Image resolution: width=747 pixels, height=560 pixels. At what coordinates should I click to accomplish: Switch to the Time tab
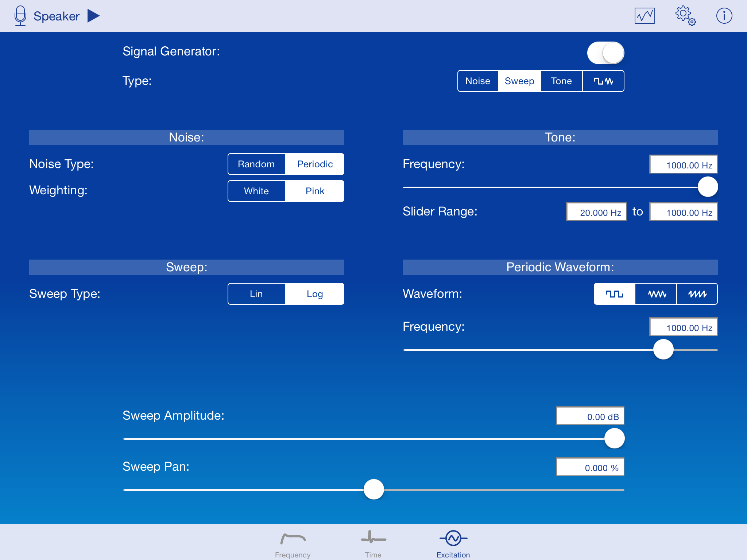pyautogui.click(x=373, y=543)
